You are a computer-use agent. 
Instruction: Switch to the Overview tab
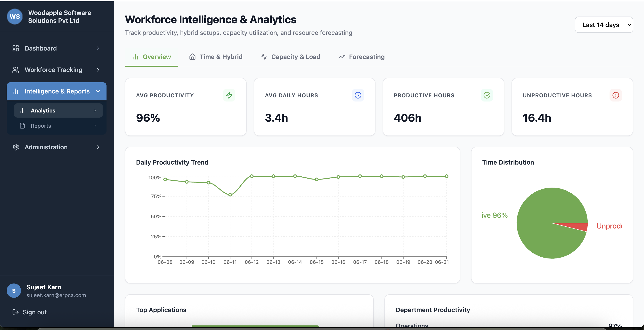(151, 57)
